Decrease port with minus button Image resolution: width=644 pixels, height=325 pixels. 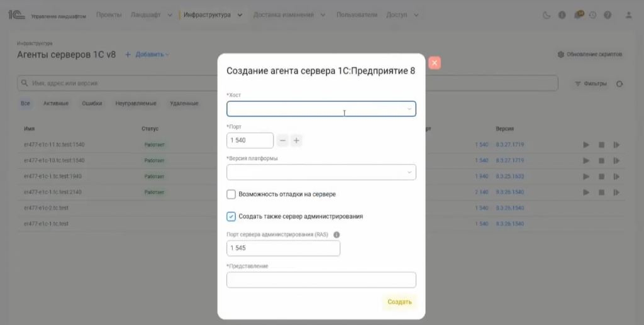(282, 140)
